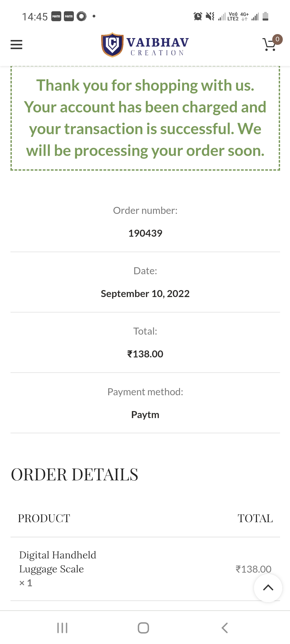Tap the battery status icon
Screen dimensions: 290x644
tap(265, 16)
